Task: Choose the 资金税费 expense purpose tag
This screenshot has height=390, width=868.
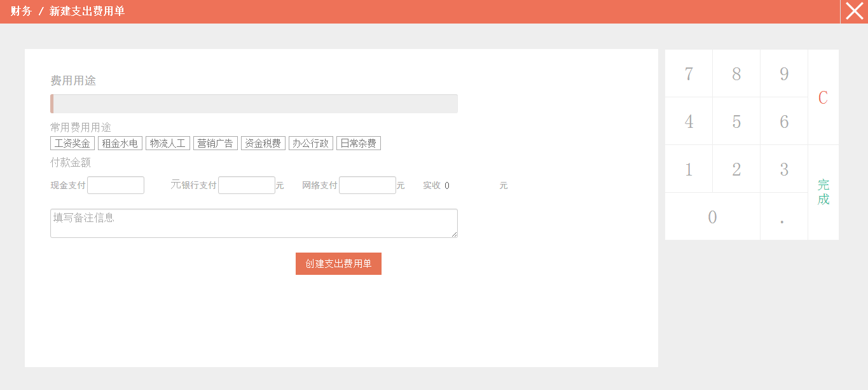Action: [263, 143]
